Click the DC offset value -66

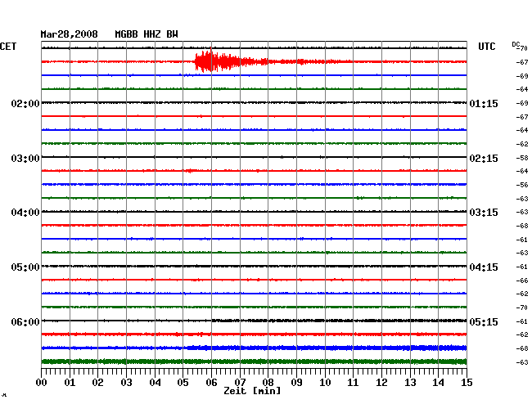(x=522, y=281)
